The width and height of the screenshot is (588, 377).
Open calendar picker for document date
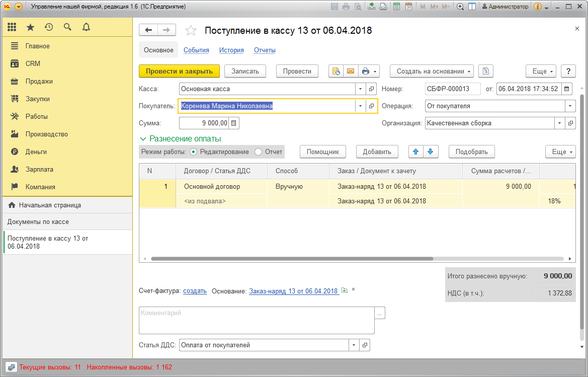pyautogui.click(x=567, y=89)
